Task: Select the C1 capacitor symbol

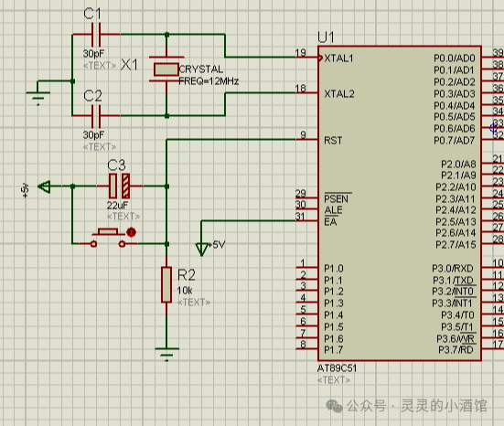Action: (96, 34)
